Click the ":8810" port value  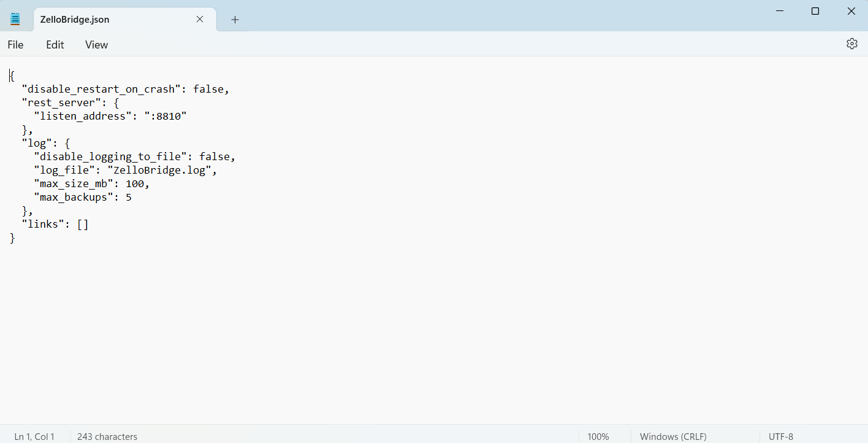click(x=166, y=117)
